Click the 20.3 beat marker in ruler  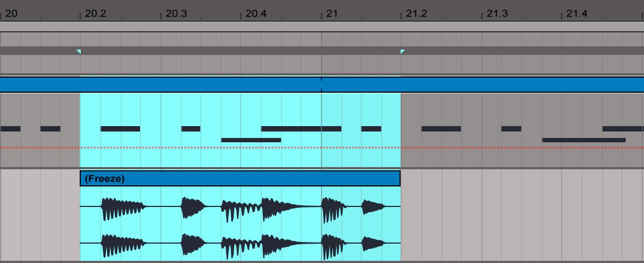coord(176,13)
